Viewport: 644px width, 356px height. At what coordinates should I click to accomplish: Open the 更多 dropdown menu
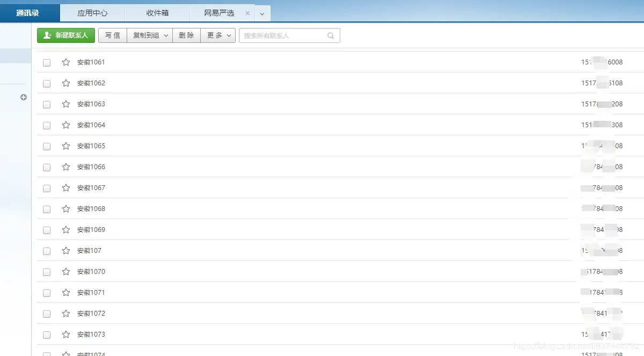pos(218,35)
